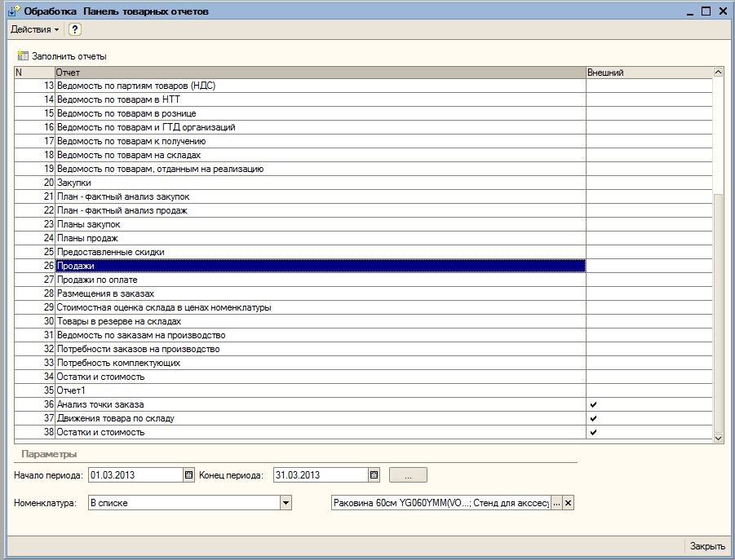Viewport: 735px width, 560px height.
Task: Select report Ведомость по товарам на складах
Action: [x=321, y=155]
